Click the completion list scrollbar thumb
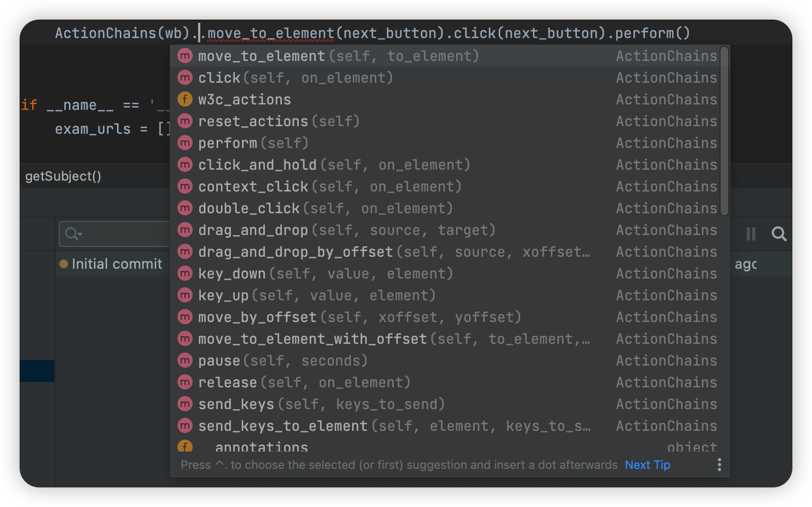 point(724,131)
